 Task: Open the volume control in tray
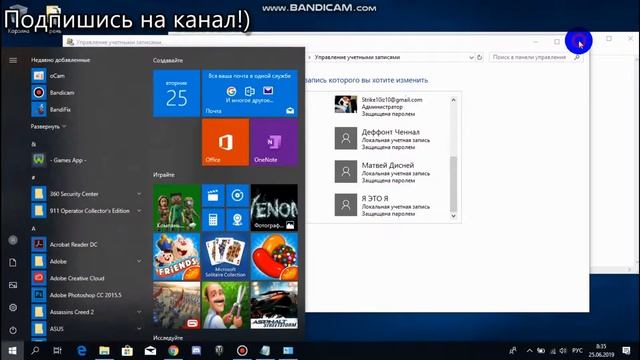[563, 351]
